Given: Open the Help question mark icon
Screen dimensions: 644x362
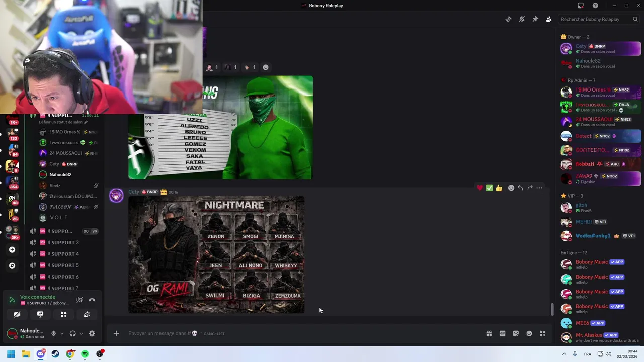Looking at the screenshot, I should 595,6.
